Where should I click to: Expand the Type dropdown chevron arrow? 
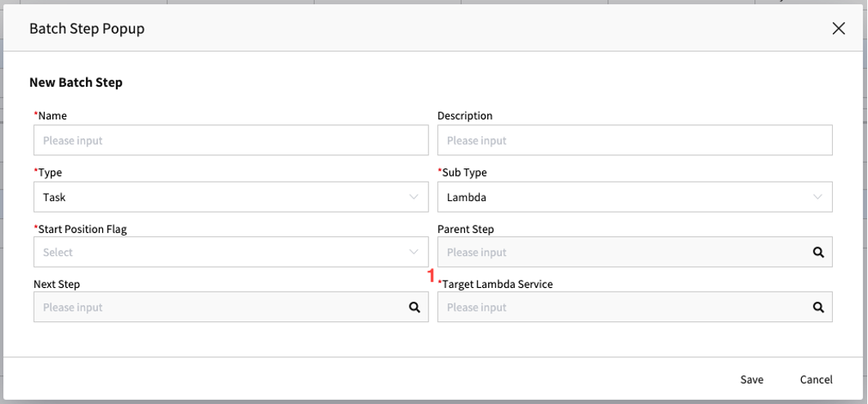(414, 197)
